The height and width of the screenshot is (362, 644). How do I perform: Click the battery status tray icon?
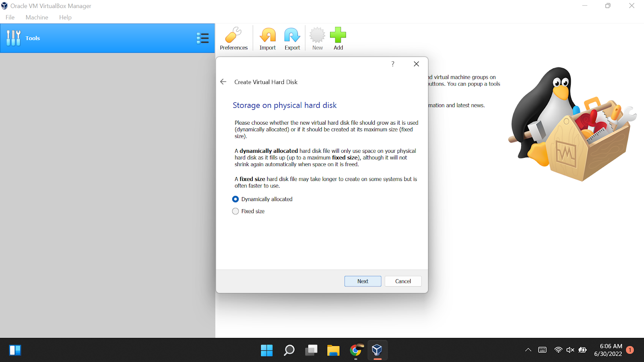tap(582, 350)
